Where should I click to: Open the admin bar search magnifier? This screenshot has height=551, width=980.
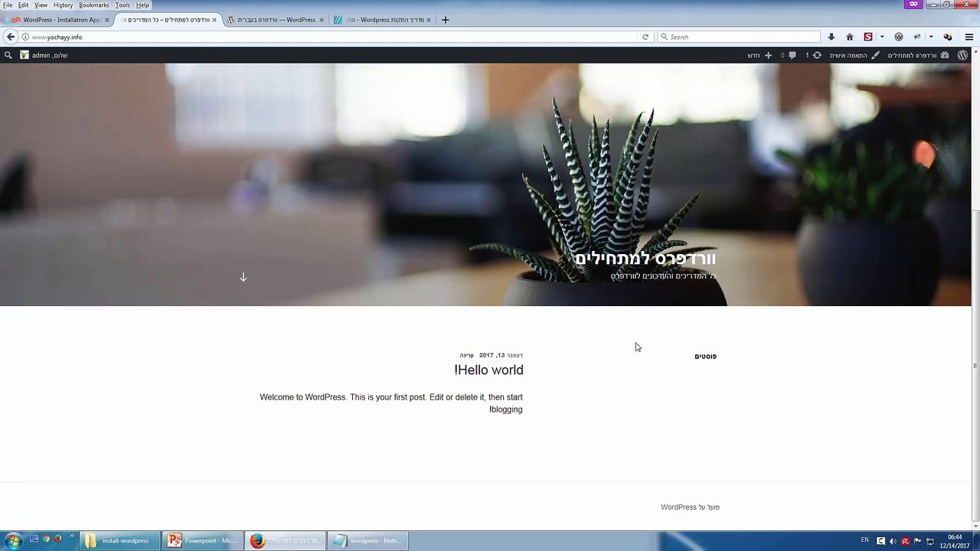click(x=8, y=55)
